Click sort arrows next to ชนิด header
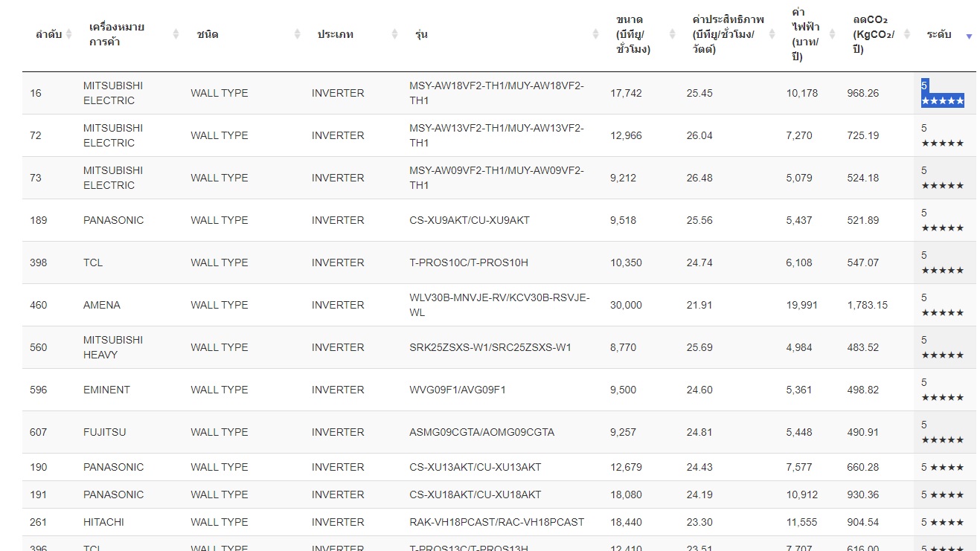 [x=297, y=34]
